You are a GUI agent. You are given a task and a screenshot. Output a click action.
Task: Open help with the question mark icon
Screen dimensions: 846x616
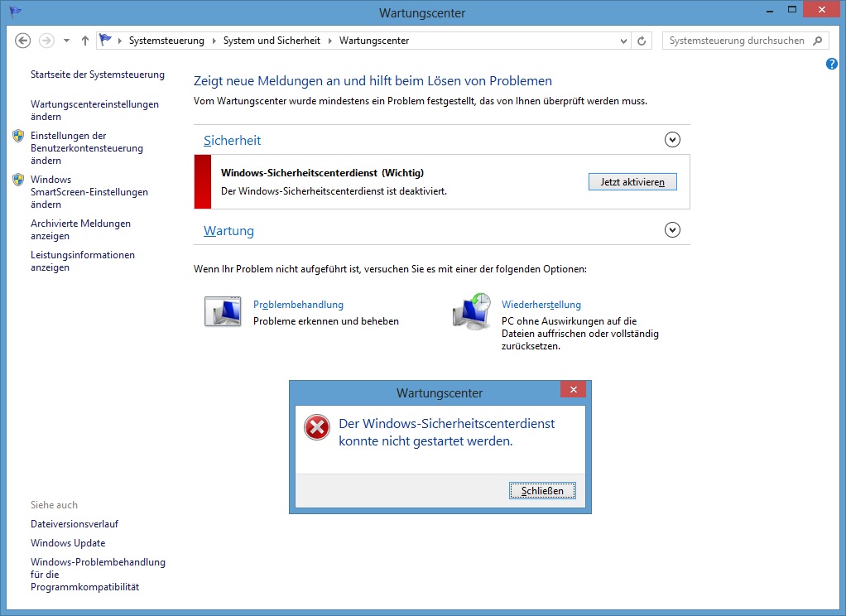(831, 65)
